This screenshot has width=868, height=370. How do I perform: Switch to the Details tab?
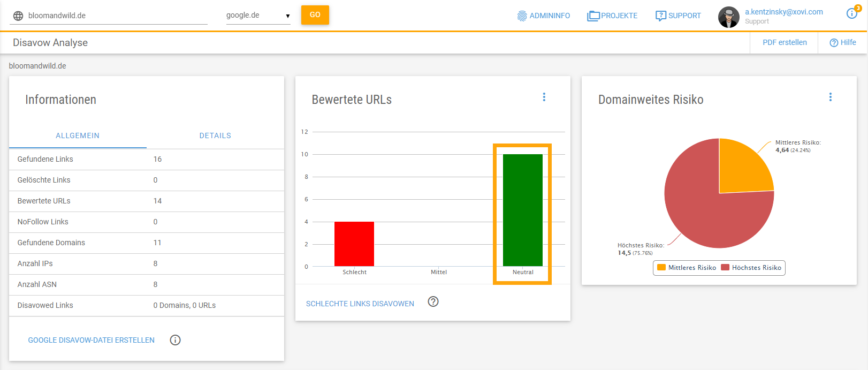pyautogui.click(x=215, y=135)
